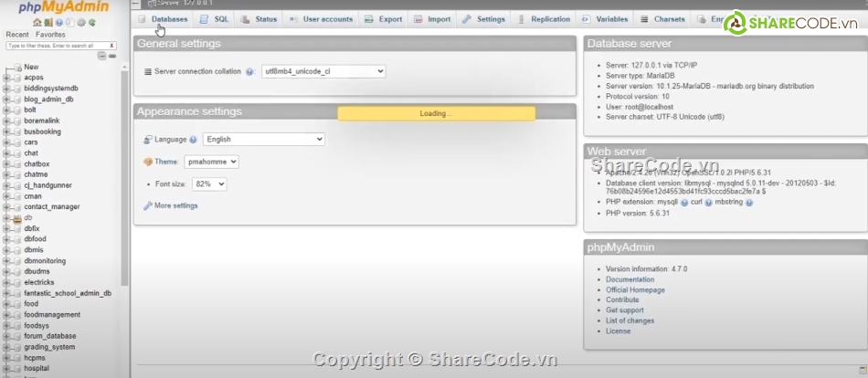868x378 pixels.
Task: Click the database icon beside chatme
Action: pos(17,175)
